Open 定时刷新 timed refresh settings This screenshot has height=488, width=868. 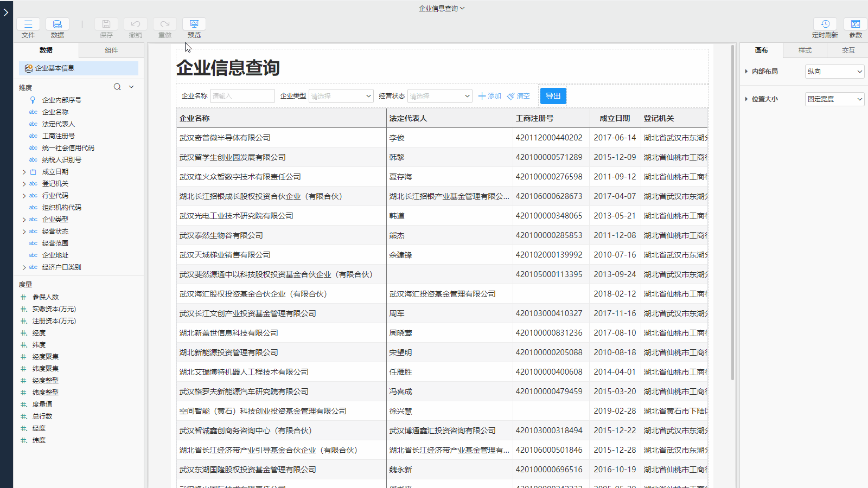point(825,24)
